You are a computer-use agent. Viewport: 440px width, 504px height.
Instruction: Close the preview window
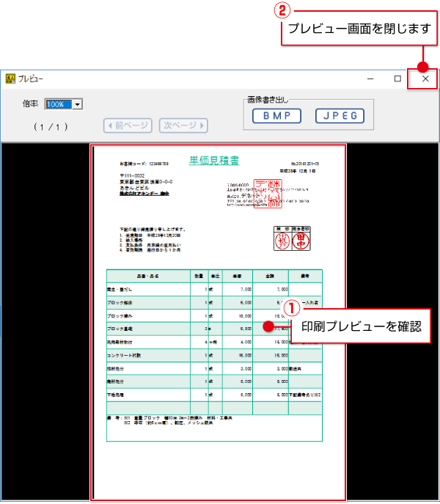pos(425,78)
